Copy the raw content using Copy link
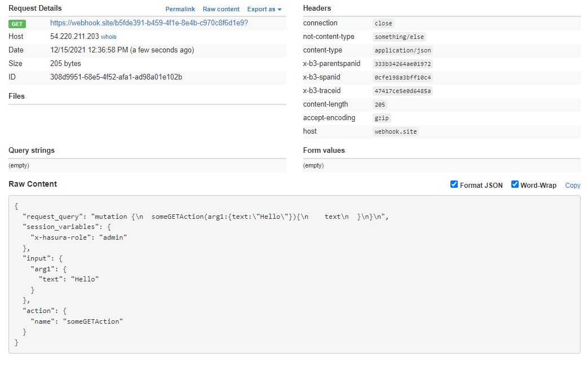 click(572, 185)
